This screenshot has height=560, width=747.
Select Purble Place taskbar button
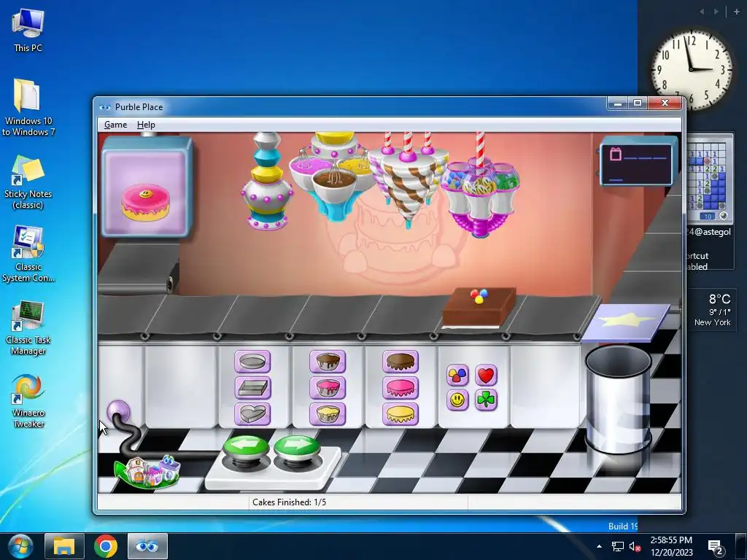[x=147, y=546]
